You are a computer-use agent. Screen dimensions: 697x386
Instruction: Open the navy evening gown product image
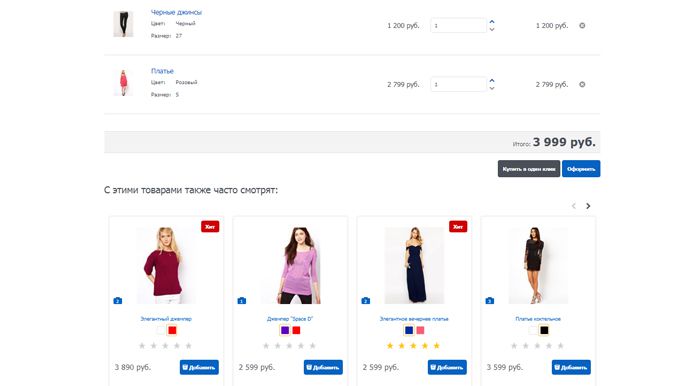414,265
